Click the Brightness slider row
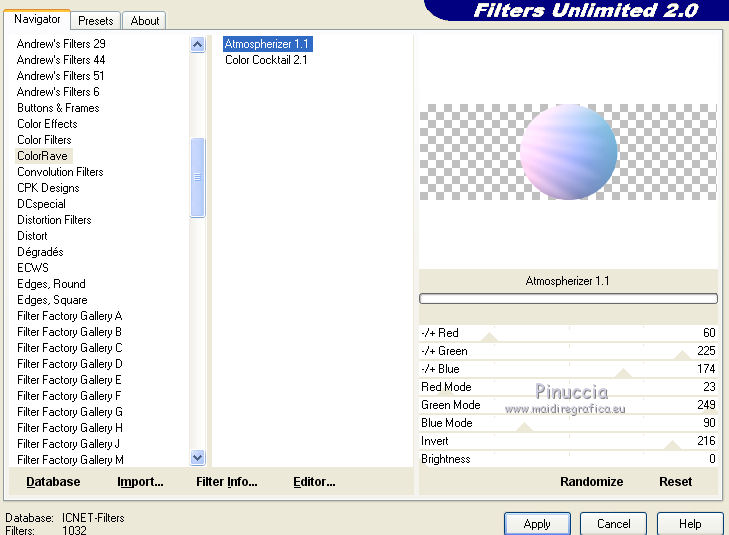Screen dimensions: 729x535 568,459
